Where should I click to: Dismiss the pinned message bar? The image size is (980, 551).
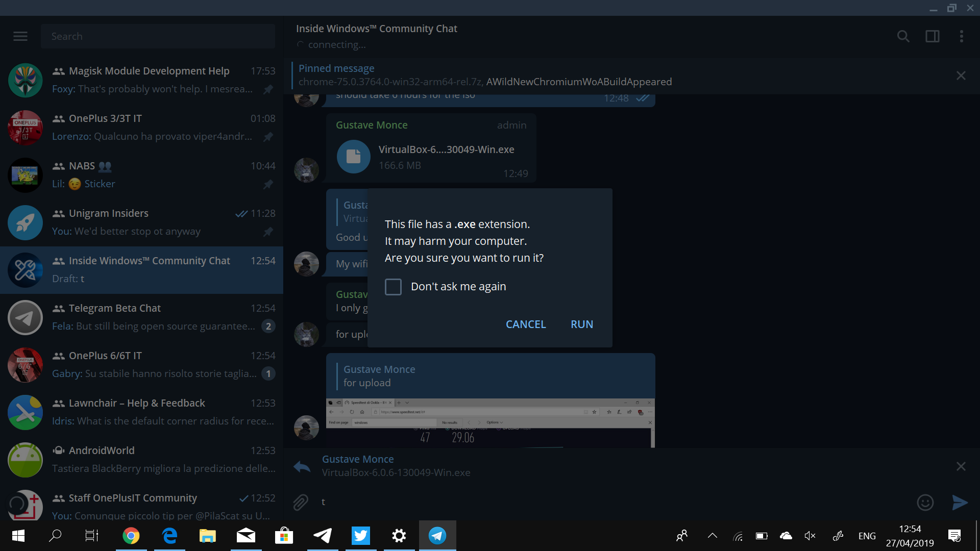pos(961,76)
